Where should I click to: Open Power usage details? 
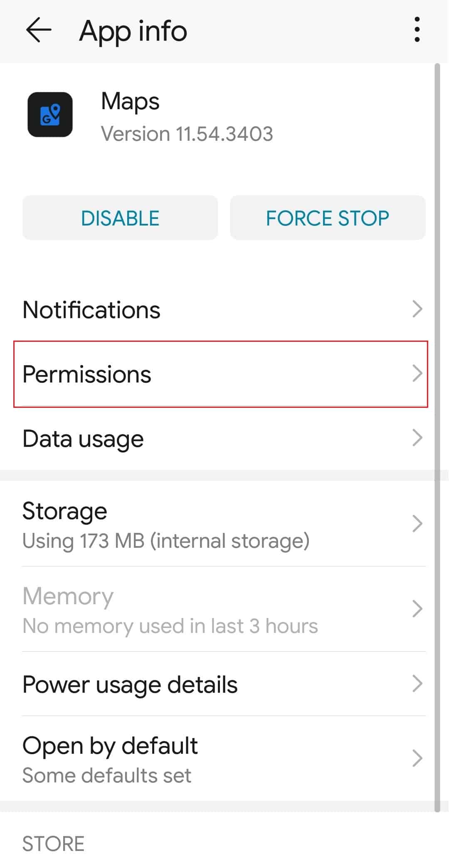[x=224, y=684]
